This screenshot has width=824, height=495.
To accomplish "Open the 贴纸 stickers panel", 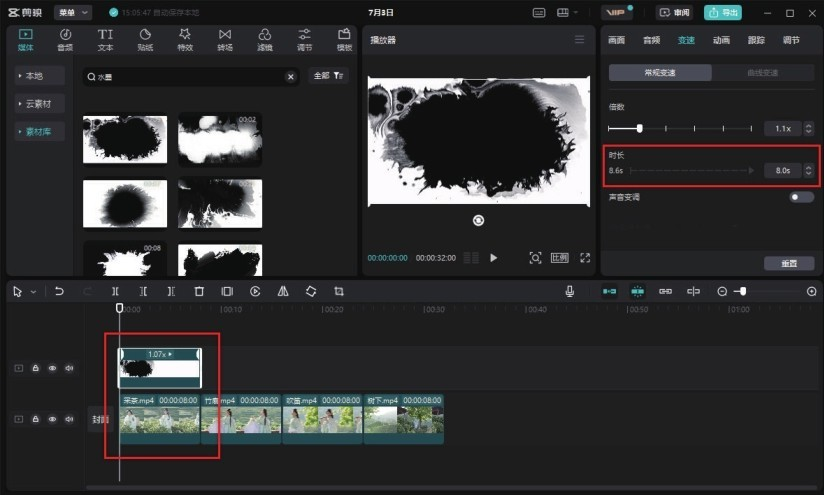I will [145, 40].
